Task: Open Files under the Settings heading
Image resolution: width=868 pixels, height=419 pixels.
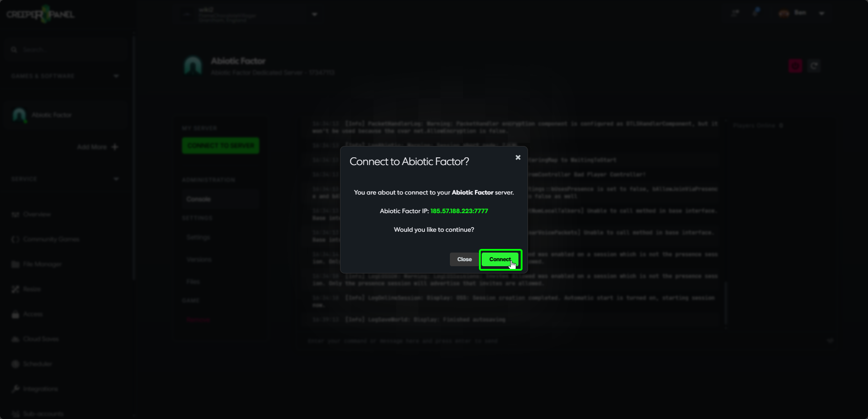Action: coord(193,282)
